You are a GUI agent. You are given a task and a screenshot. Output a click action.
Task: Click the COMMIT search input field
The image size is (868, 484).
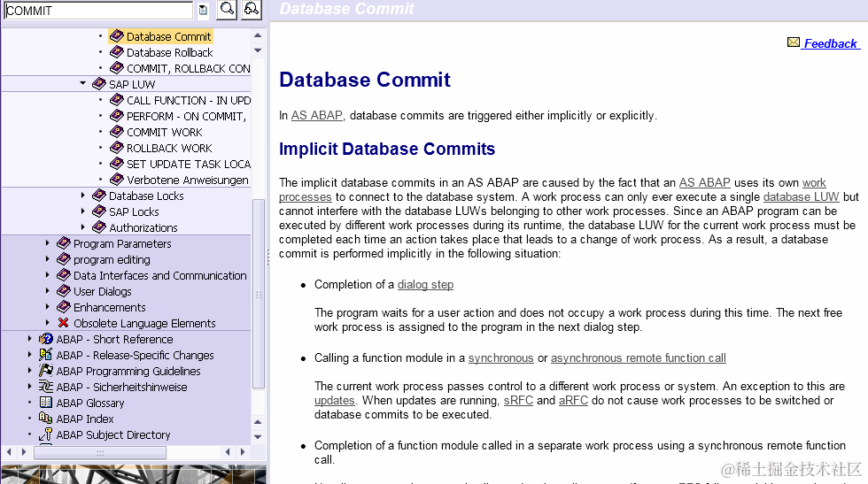(x=98, y=11)
